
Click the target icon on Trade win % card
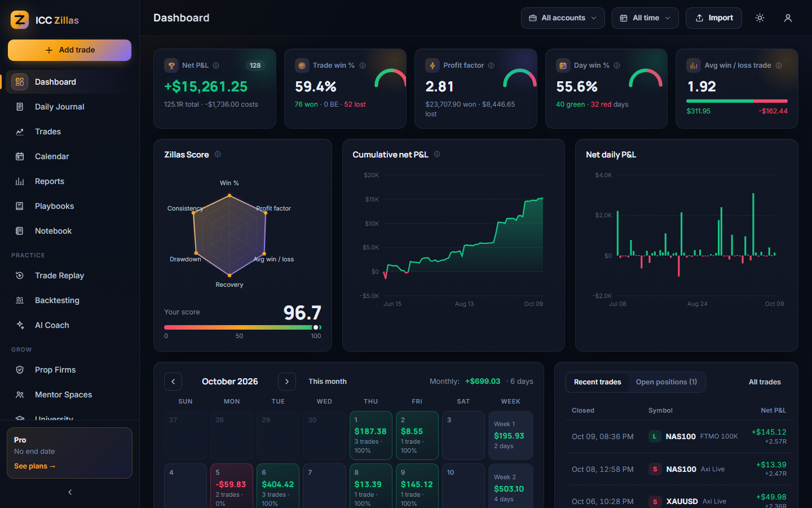302,65
